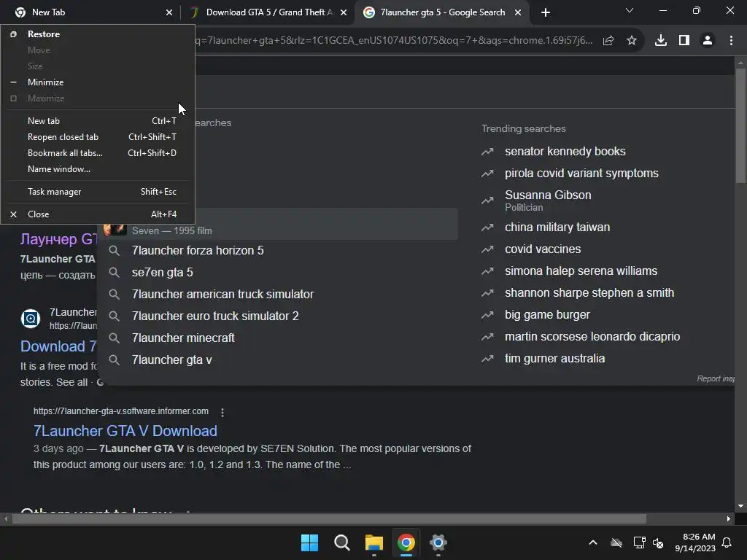Open trending shannon sharpe stephen a smith
Screen dimensions: 747x560
click(589, 293)
